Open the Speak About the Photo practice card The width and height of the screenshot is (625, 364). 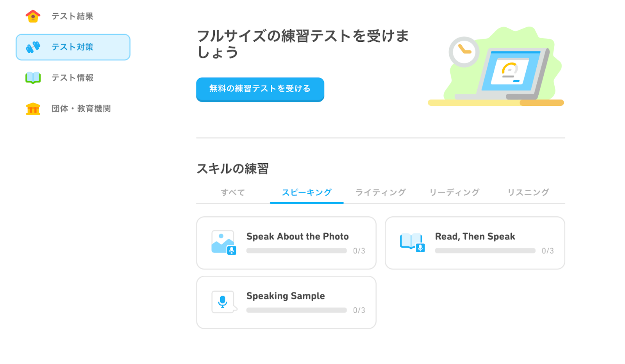(286, 243)
